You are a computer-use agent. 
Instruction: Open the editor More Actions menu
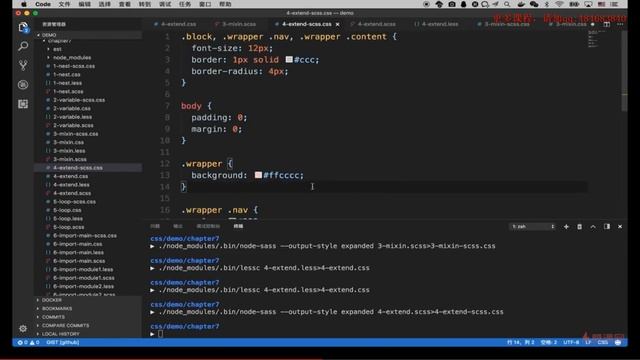coord(620,24)
